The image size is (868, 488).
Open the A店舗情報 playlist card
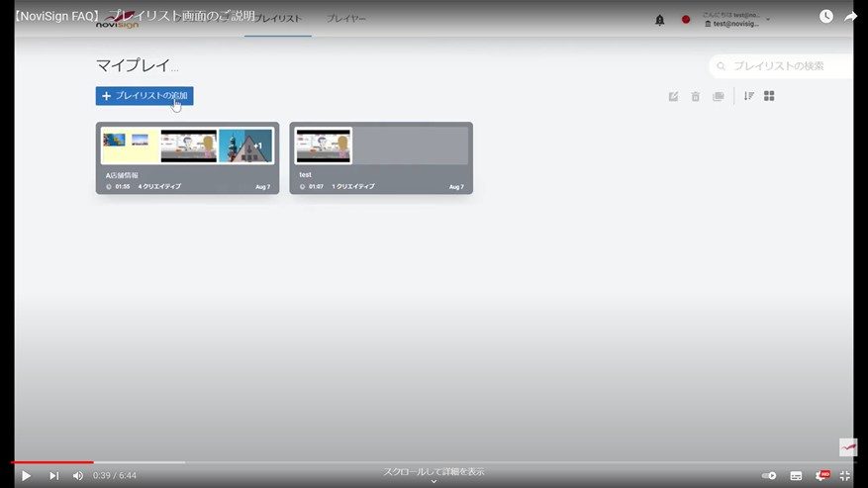point(188,157)
